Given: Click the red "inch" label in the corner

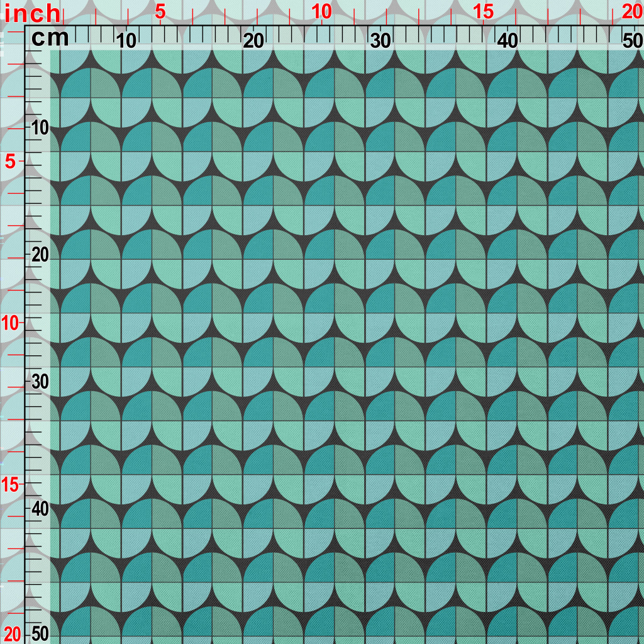Looking at the screenshot, I should coord(33,14).
